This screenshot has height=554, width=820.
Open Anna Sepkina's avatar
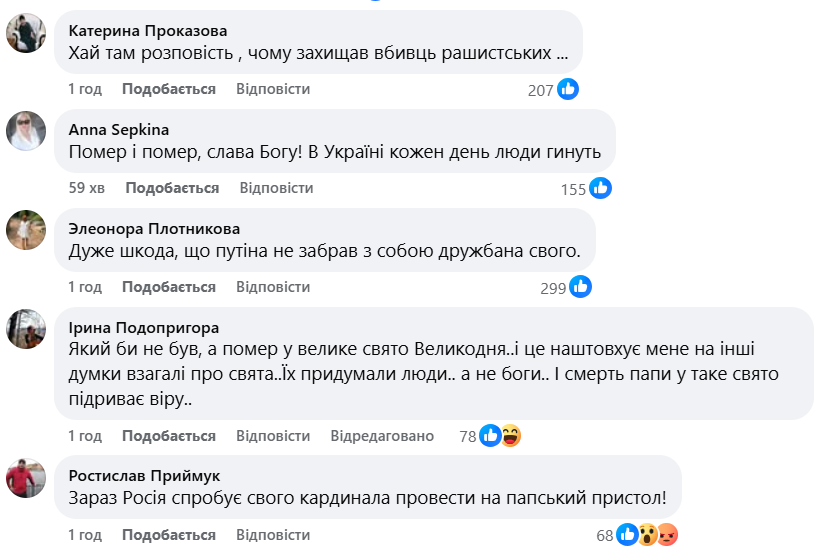click(26, 131)
